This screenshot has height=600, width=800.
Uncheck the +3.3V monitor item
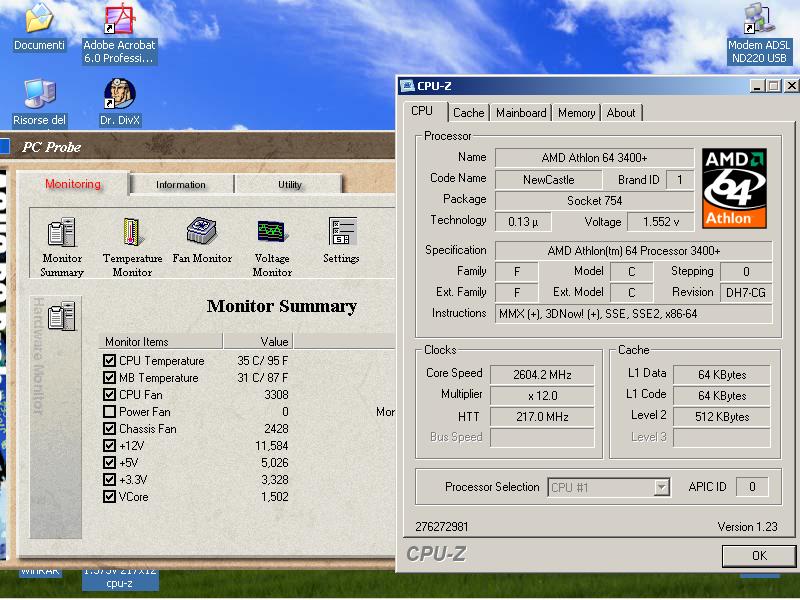pyautogui.click(x=109, y=479)
